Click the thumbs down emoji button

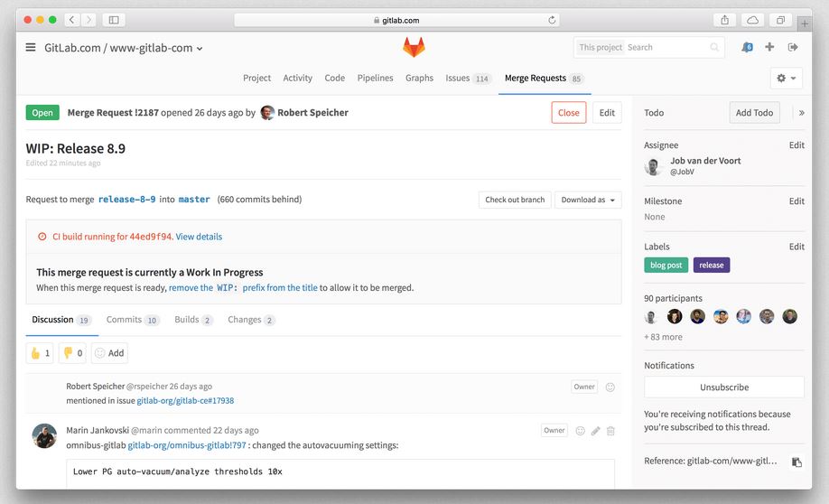click(72, 353)
